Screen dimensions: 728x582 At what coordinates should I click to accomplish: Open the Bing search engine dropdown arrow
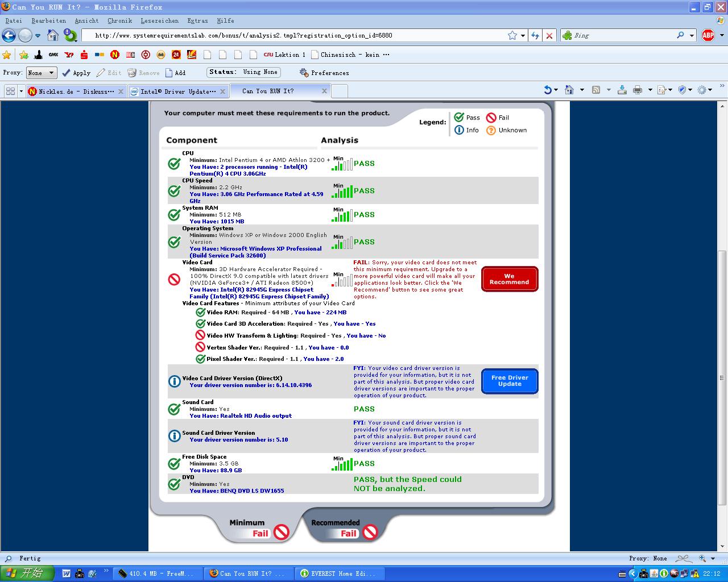pos(692,35)
